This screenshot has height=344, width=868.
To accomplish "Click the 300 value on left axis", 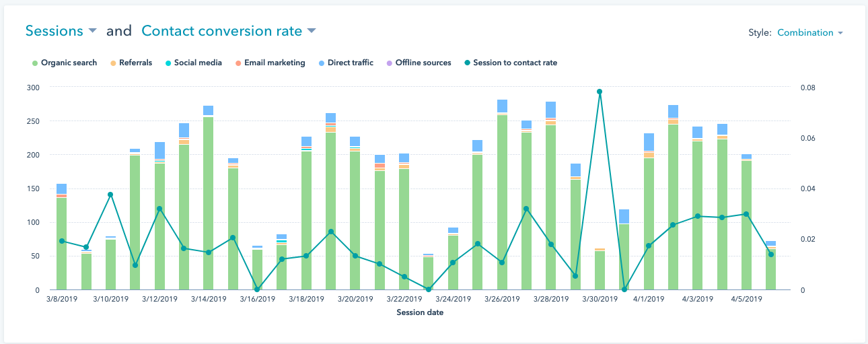I will [34, 88].
